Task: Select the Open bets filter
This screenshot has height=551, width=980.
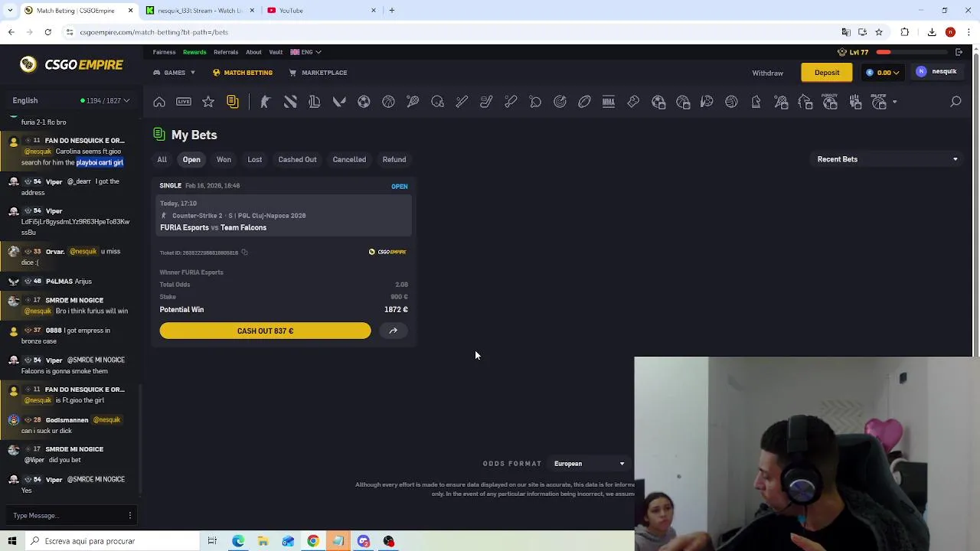Action: pyautogui.click(x=191, y=159)
